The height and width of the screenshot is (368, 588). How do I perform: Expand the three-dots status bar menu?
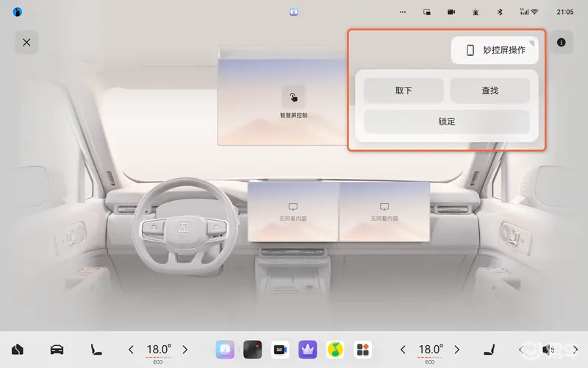tap(402, 13)
